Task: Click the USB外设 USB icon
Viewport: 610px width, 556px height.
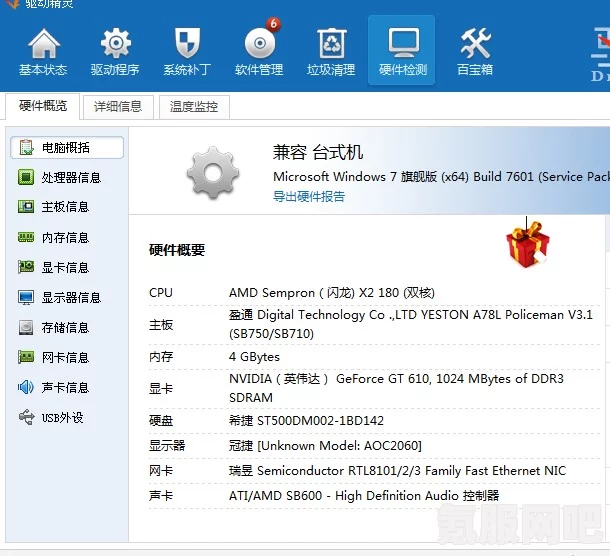Action: point(26,417)
